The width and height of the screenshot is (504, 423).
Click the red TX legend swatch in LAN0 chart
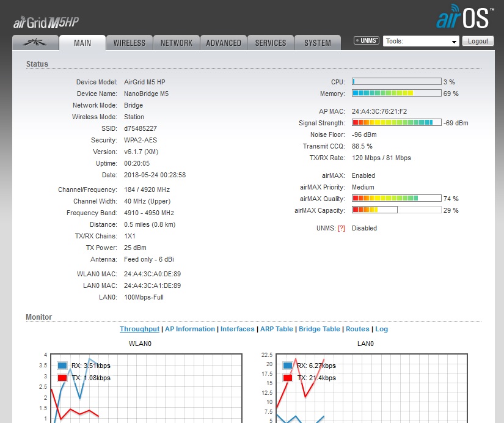coord(288,378)
